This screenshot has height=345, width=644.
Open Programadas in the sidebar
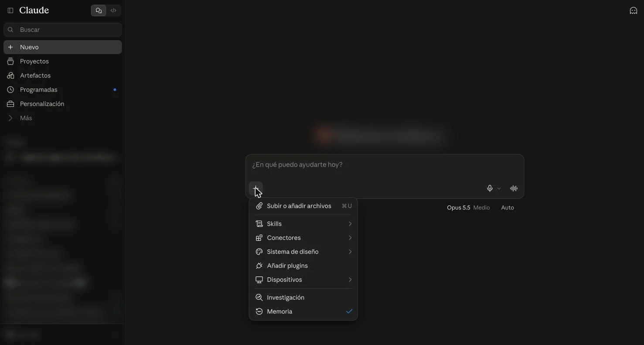coord(63,90)
